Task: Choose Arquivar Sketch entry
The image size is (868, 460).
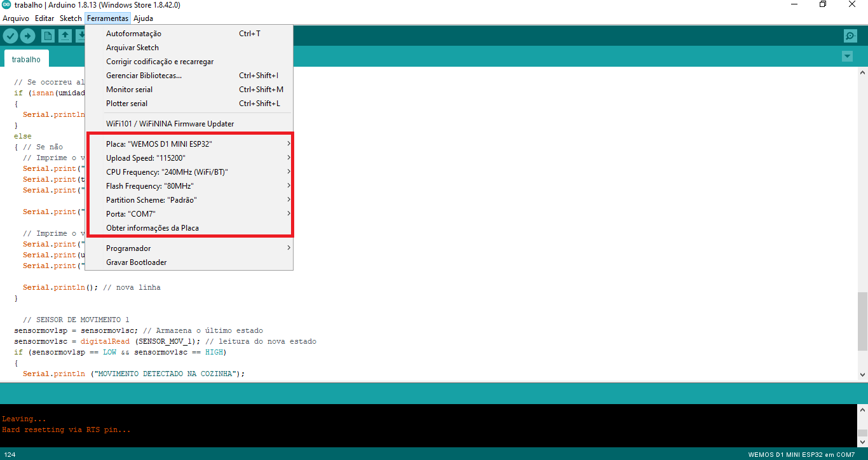Action: click(189, 48)
